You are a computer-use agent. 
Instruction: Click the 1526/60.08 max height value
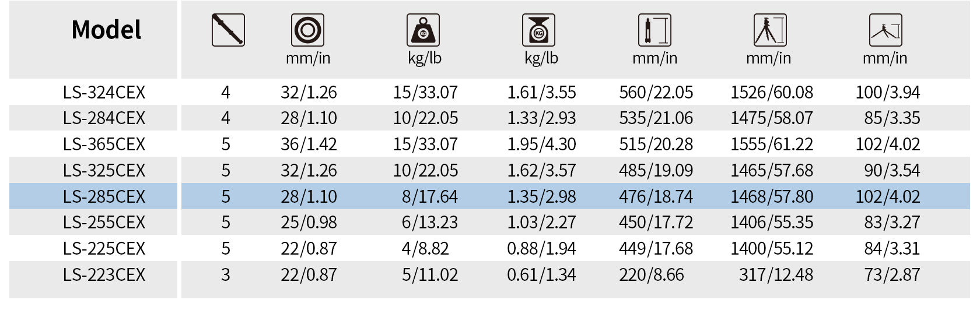[x=772, y=92]
